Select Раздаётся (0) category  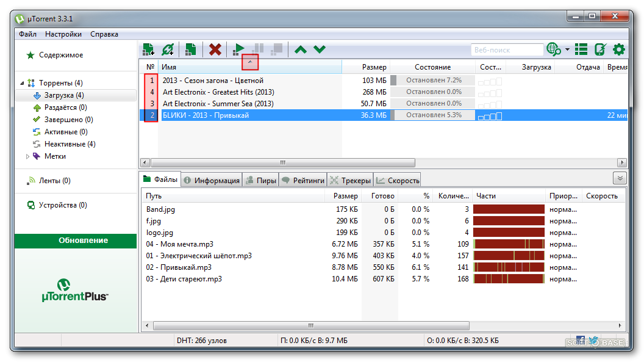click(x=65, y=107)
